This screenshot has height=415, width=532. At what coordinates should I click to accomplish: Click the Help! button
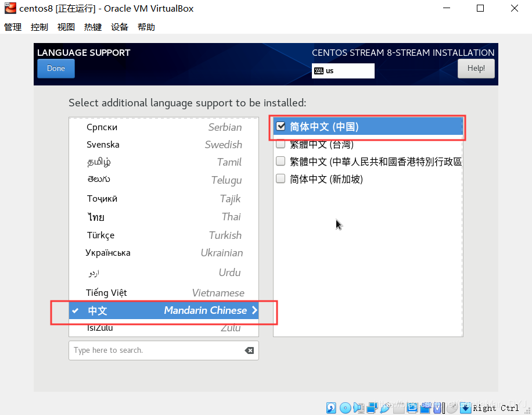pyautogui.click(x=476, y=68)
